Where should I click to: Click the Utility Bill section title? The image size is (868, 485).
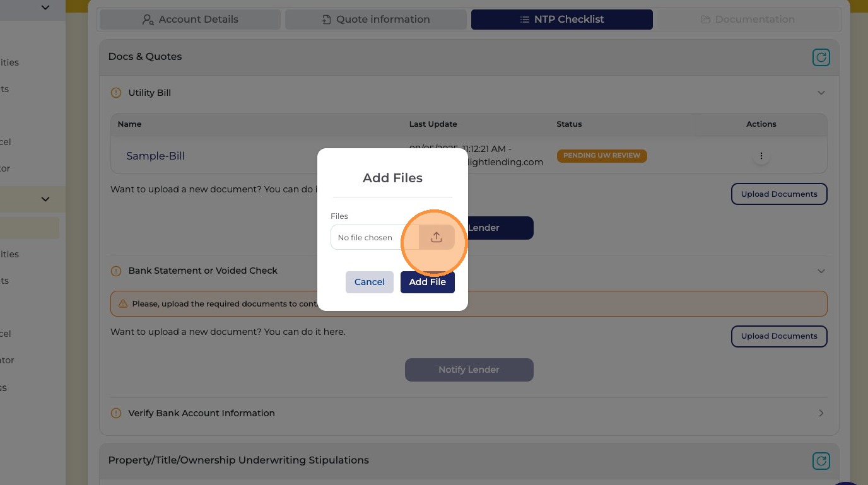(x=150, y=93)
